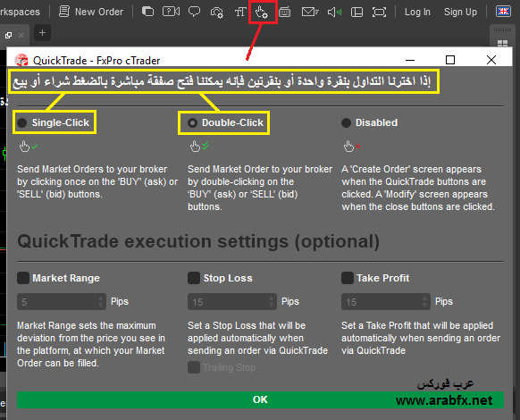Open QuickTrade settings hand-gear icon
The width and height of the screenshot is (520, 420).
(262, 13)
